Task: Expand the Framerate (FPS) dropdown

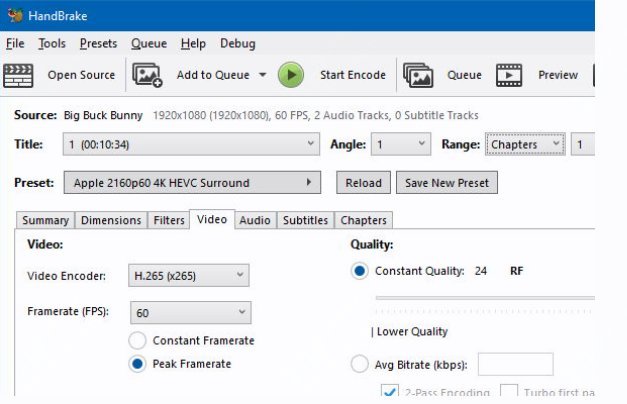Action: (x=189, y=313)
